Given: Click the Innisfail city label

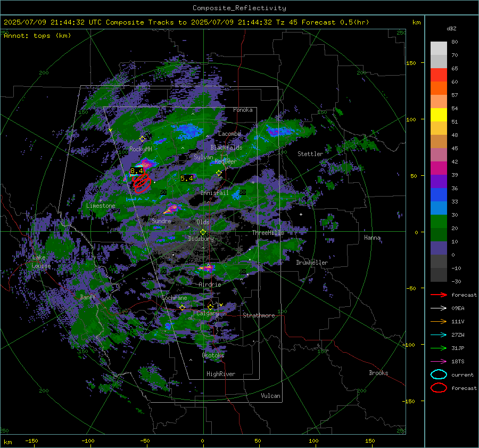Looking at the screenshot, I should tap(214, 193).
